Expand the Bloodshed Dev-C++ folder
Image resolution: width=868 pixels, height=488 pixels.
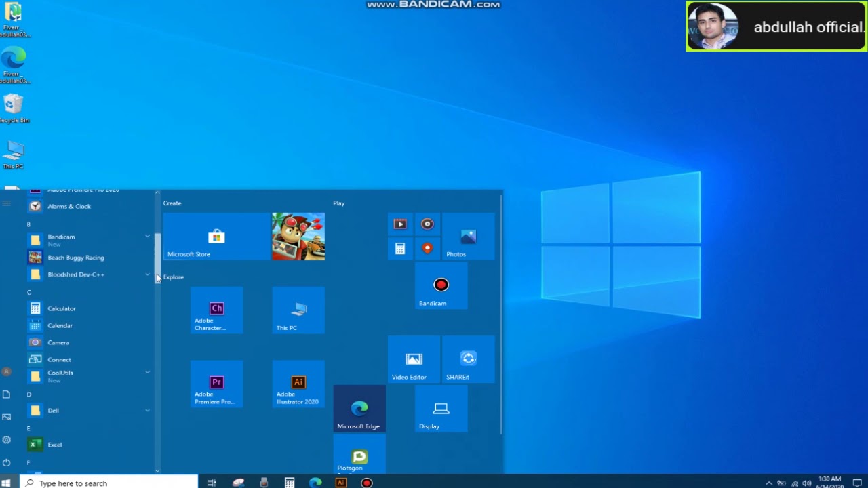click(147, 274)
